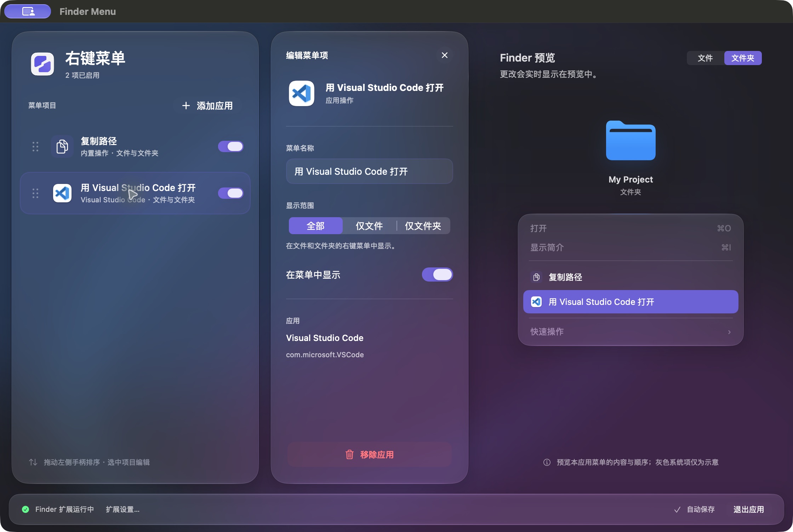
Task: Click the plus icon beside 添加应用
Action: click(186, 106)
